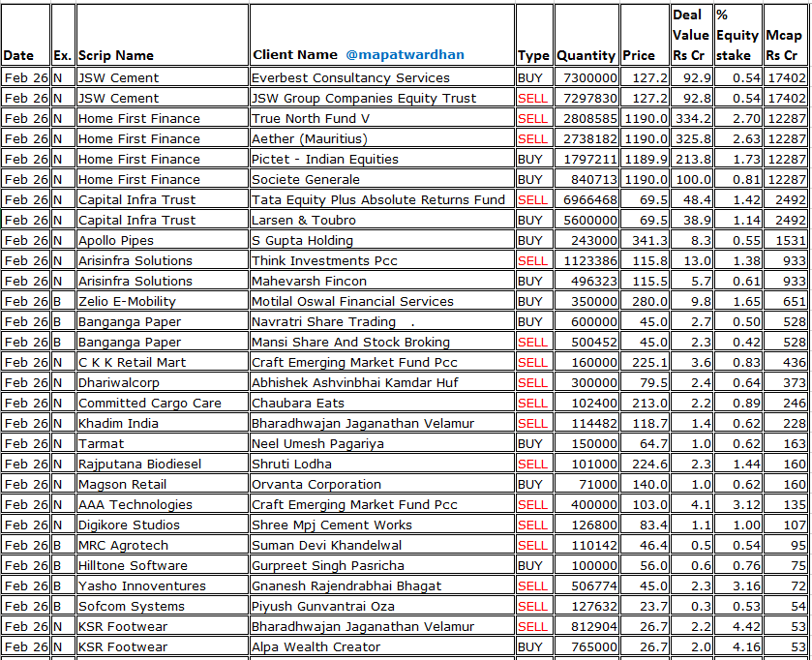Image resolution: width=812 pixels, height=660 pixels.
Task: Select the 'Aether (Mauritius)' client cell
Action: click(382, 138)
